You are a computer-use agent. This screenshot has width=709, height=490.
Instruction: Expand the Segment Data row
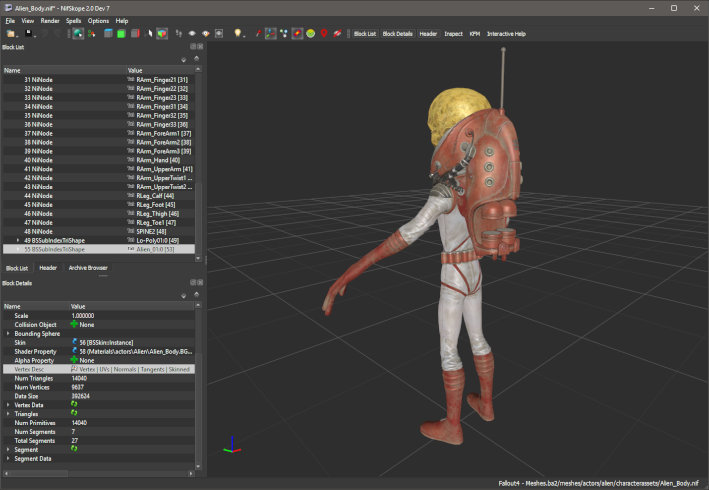pos(8,459)
